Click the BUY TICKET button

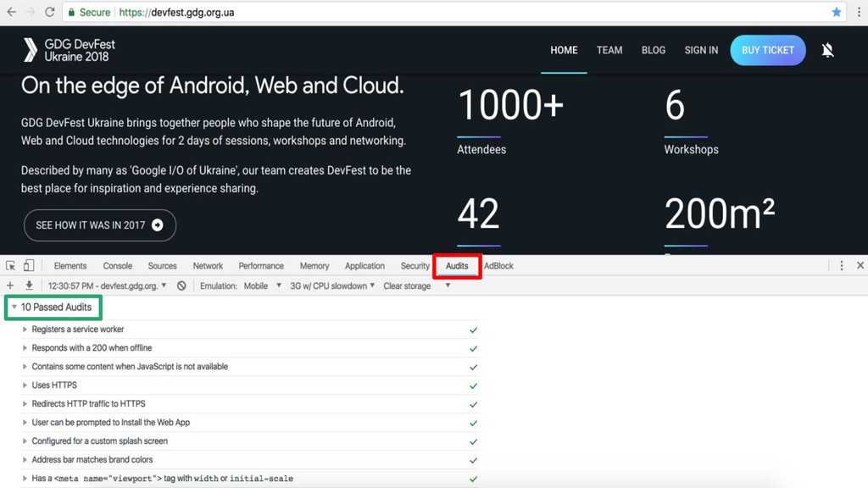click(768, 50)
